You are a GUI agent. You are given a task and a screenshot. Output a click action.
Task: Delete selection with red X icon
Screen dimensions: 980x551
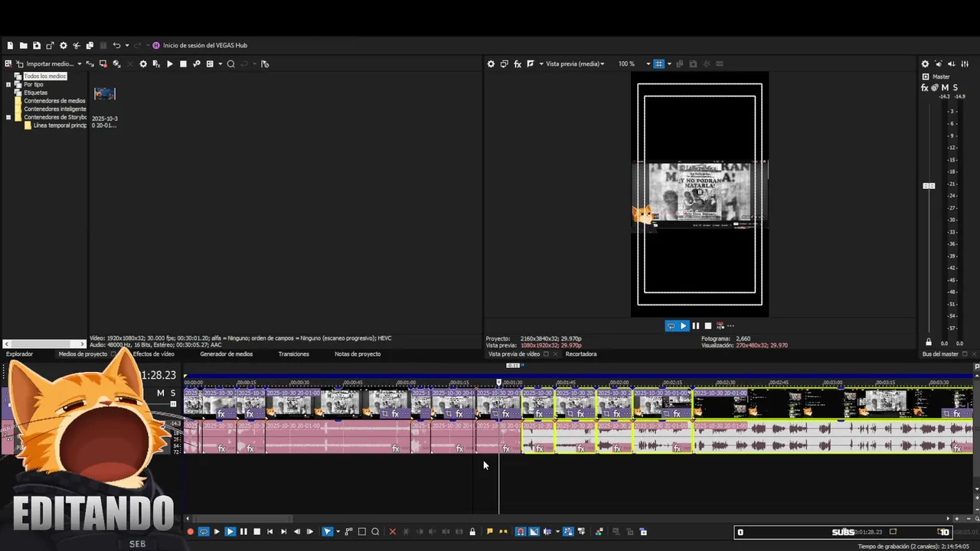click(x=393, y=532)
